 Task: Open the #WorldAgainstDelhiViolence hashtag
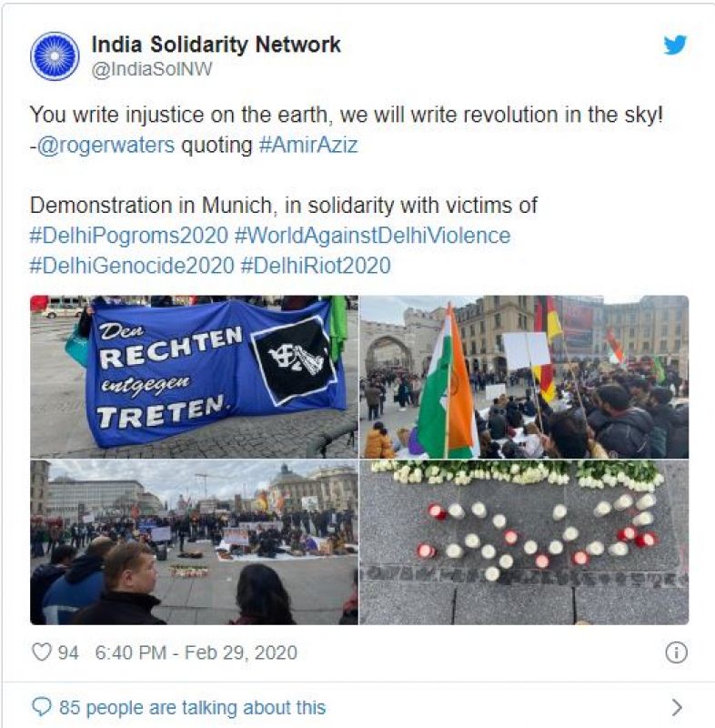click(x=373, y=236)
